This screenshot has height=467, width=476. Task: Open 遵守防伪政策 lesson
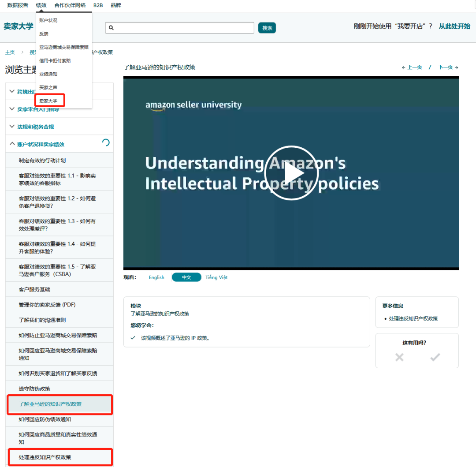tap(59, 389)
